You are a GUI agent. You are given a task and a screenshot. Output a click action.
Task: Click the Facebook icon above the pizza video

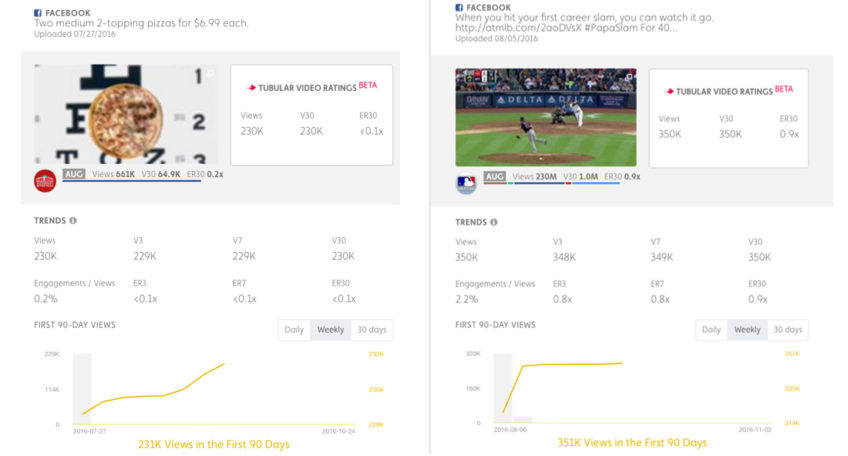(x=38, y=8)
